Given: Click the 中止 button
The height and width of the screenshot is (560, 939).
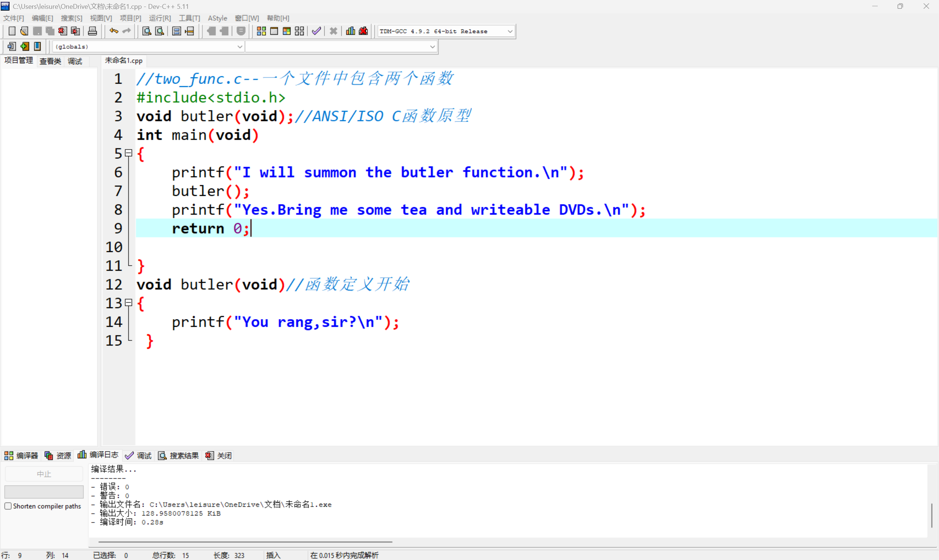Looking at the screenshot, I should click(44, 473).
